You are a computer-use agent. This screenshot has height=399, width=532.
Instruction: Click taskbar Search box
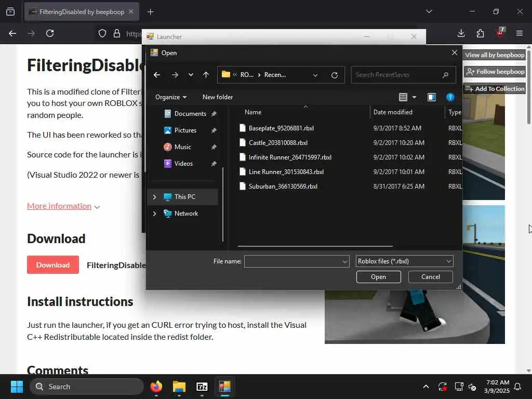pos(87,387)
